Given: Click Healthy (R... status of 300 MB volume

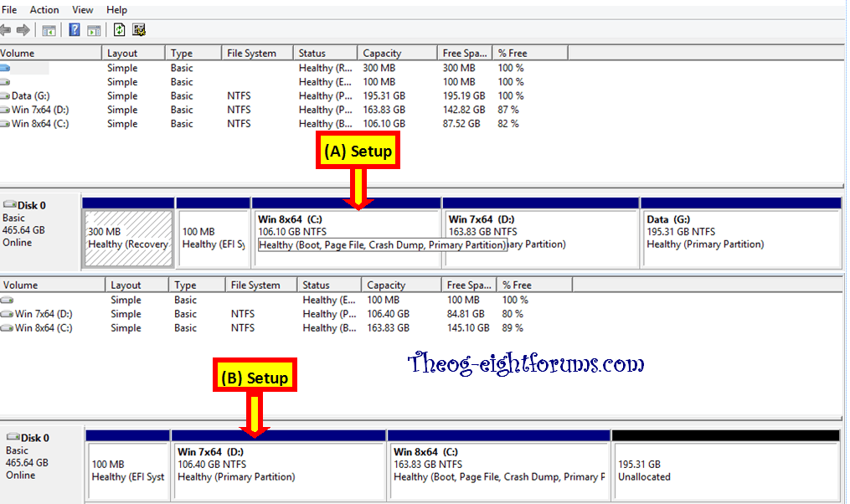Looking at the screenshot, I should pyautogui.click(x=325, y=69).
